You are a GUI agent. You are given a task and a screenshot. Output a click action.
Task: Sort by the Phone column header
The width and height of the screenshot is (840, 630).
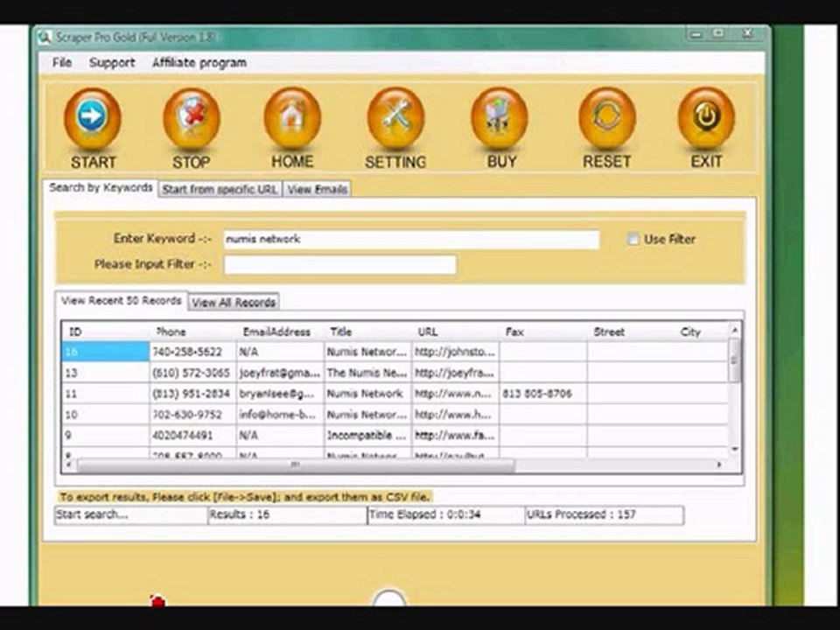point(193,332)
